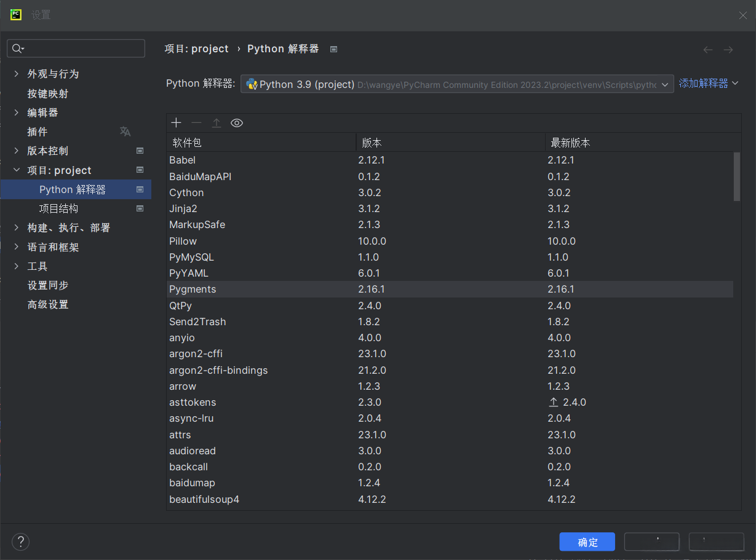
Task: Click the search icon in settings search
Action: coord(17,49)
